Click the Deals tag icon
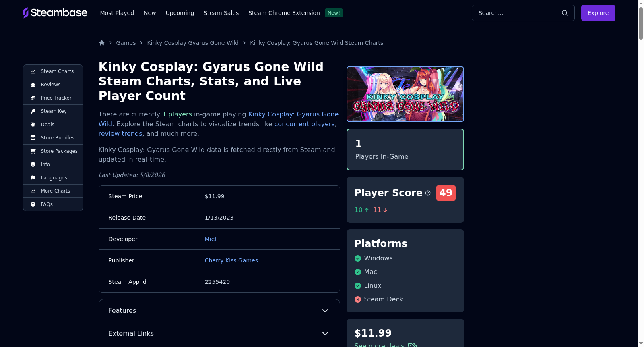The width and height of the screenshot is (644, 347). click(33, 125)
